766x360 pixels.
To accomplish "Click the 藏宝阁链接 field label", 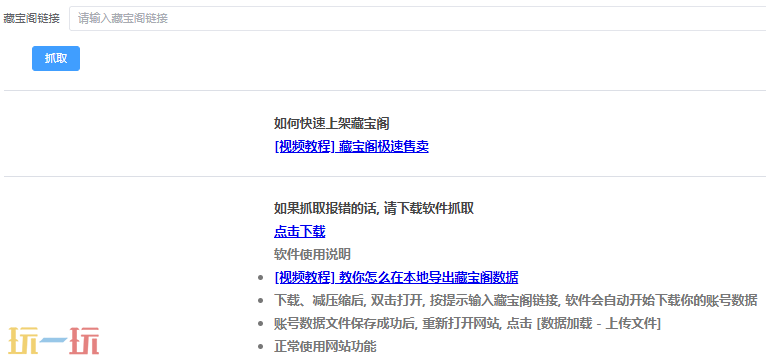I will coord(31,19).
